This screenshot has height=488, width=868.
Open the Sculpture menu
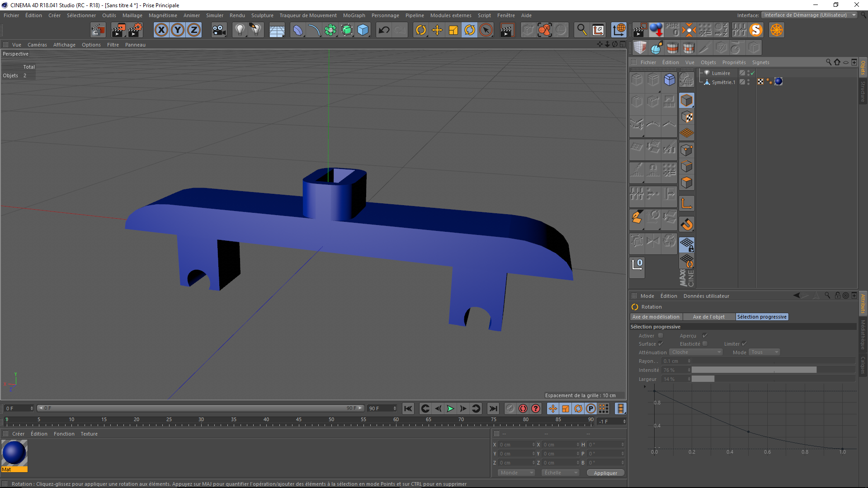pyautogui.click(x=262, y=15)
